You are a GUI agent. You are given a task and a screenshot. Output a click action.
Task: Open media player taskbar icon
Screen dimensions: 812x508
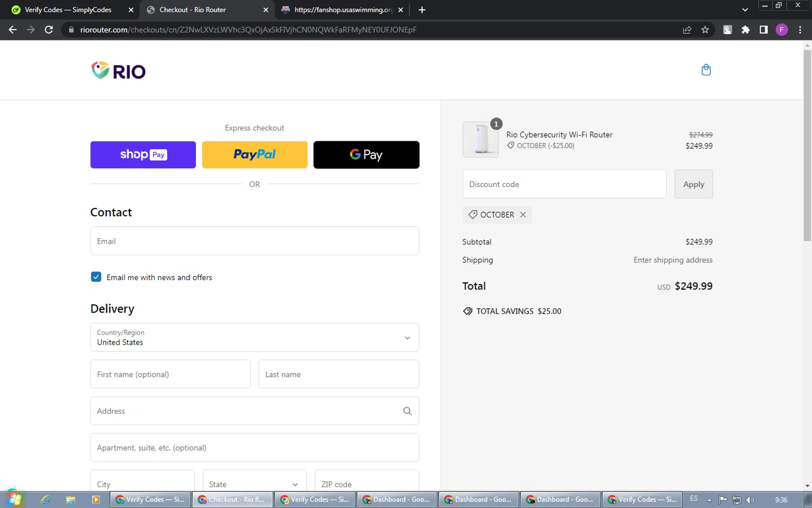pyautogui.click(x=96, y=499)
